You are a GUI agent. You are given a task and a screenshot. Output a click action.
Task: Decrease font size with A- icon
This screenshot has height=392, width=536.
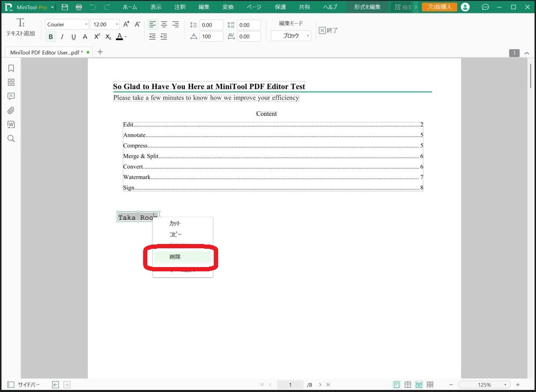click(137, 24)
